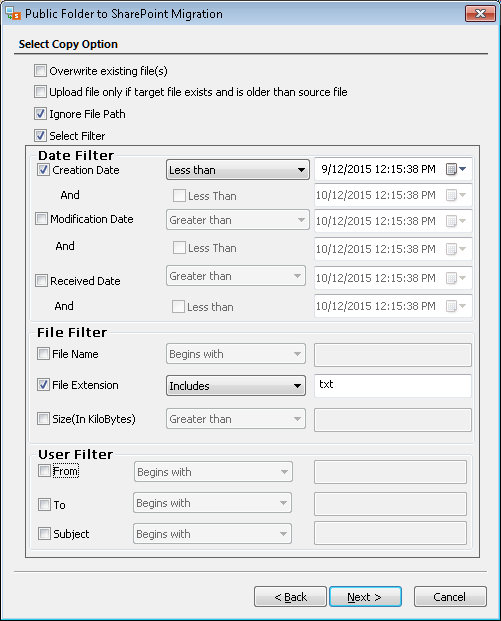Click the To value text field
The width and height of the screenshot is (501, 621).
[390, 504]
